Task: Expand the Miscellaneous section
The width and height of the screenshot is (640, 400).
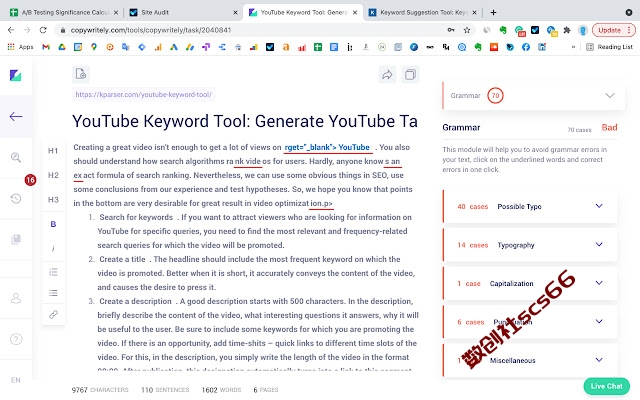Action: (530, 360)
